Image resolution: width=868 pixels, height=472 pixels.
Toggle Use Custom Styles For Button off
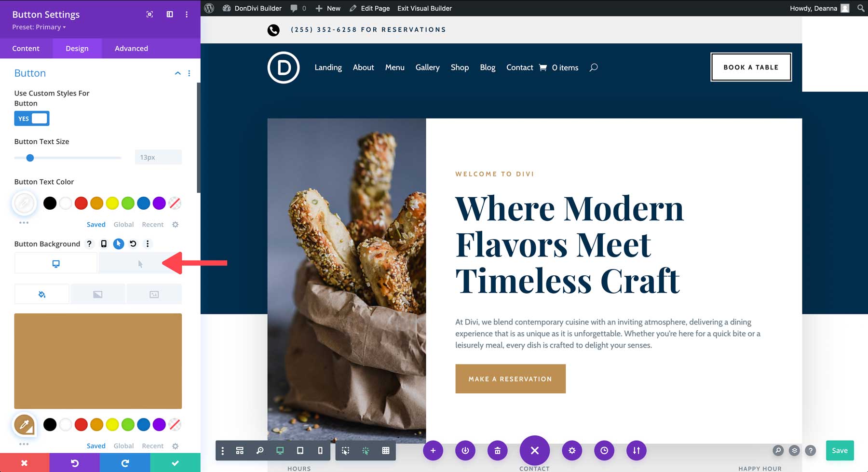click(x=31, y=118)
